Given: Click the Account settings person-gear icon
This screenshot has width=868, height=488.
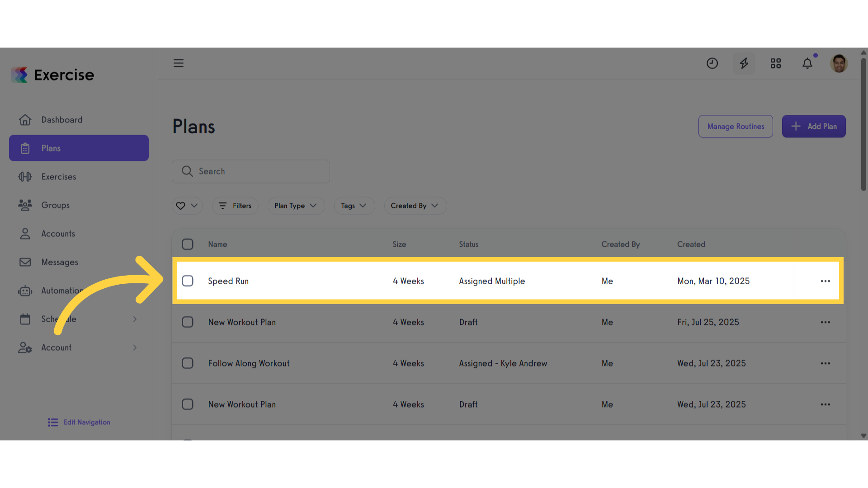Looking at the screenshot, I should click(25, 347).
